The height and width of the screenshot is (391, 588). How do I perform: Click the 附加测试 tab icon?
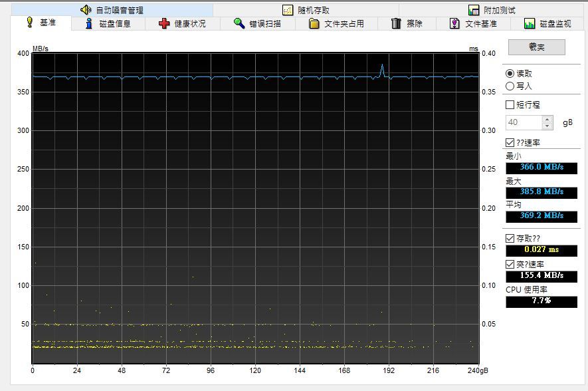(474, 10)
